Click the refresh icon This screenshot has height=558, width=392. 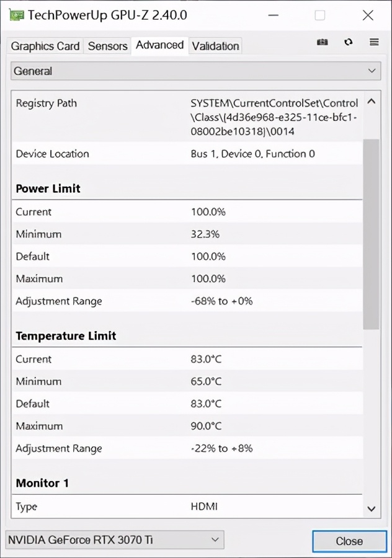coord(349,42)
